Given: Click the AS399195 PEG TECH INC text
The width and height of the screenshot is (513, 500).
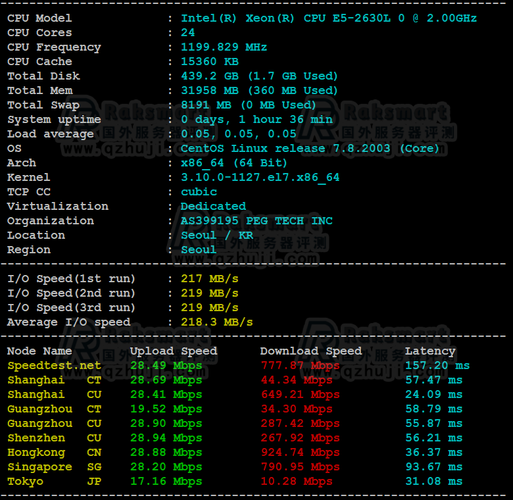Looking at the screenshot, I should pos(257,221).
